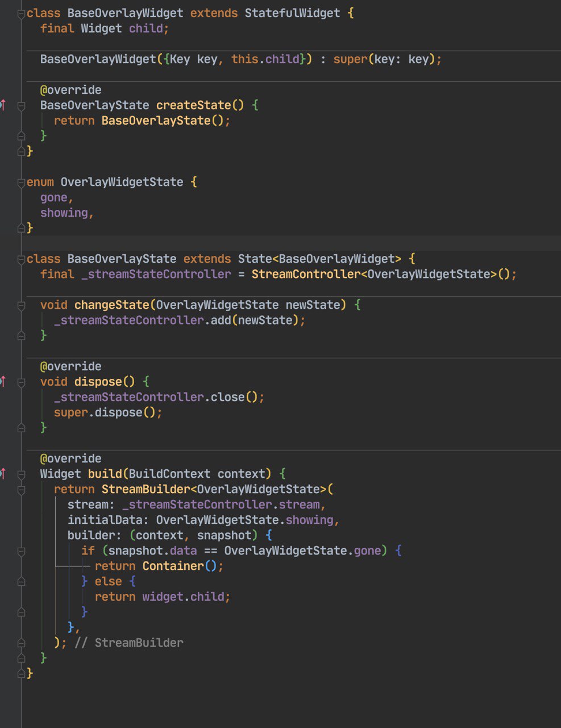The width and height of the screenshot is (561, 728).
Task: Click @override annotation above createState
Action: [x=71, y=90]
